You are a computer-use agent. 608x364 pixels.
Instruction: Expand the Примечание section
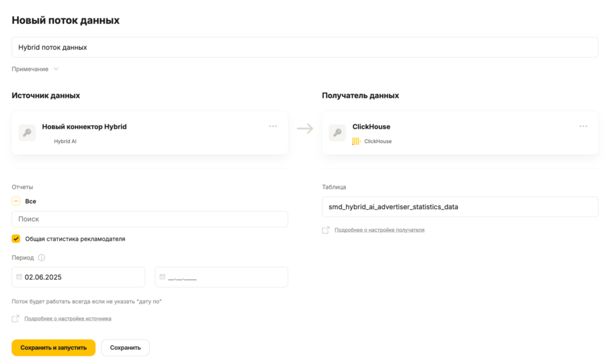tap(35, 69)
